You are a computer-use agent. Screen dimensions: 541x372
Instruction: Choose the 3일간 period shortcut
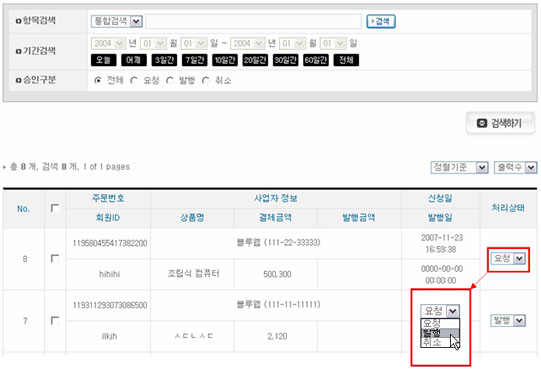164,60
